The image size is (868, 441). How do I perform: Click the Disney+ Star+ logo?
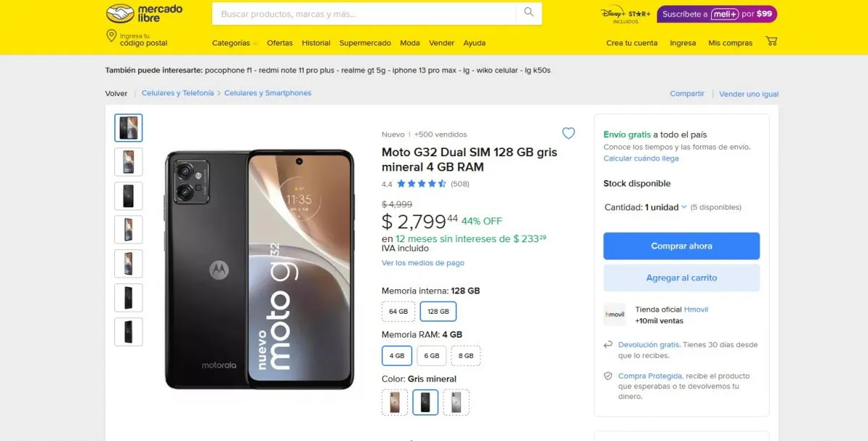pyautogui.click(x=626, y=14)
